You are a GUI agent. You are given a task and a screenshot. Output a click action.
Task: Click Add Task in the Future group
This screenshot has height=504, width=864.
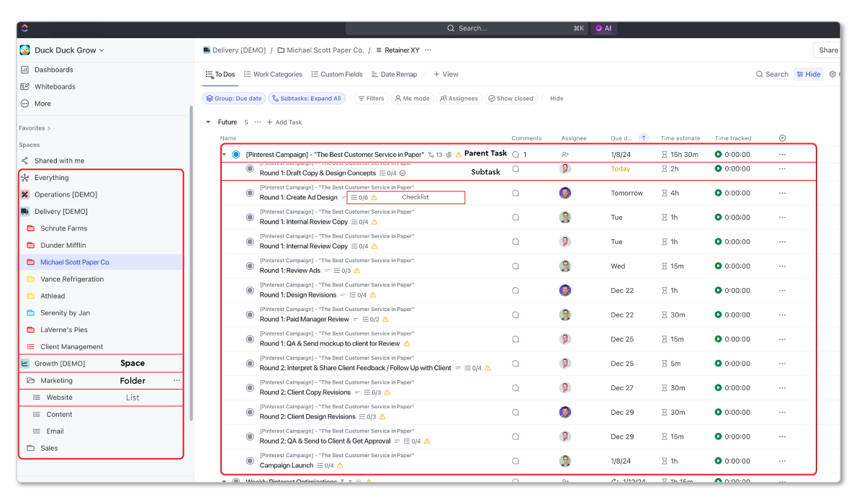click(x=287, y=122)
